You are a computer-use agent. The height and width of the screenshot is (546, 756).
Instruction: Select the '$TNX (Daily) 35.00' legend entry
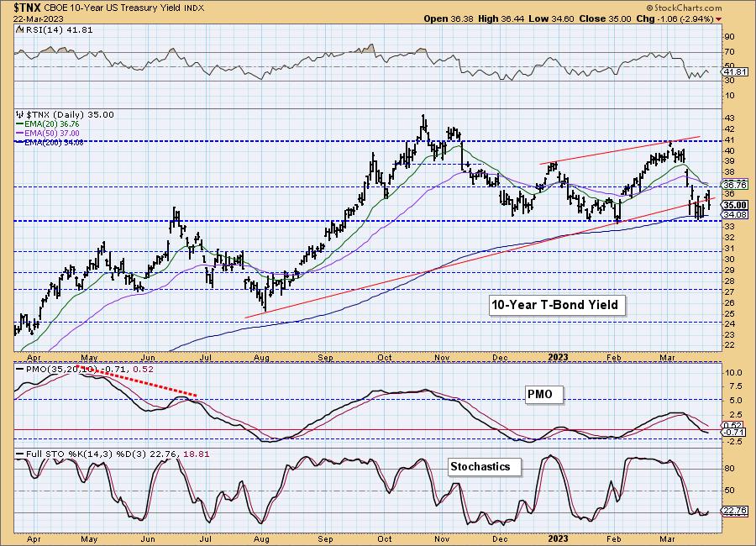click(70, 115)
